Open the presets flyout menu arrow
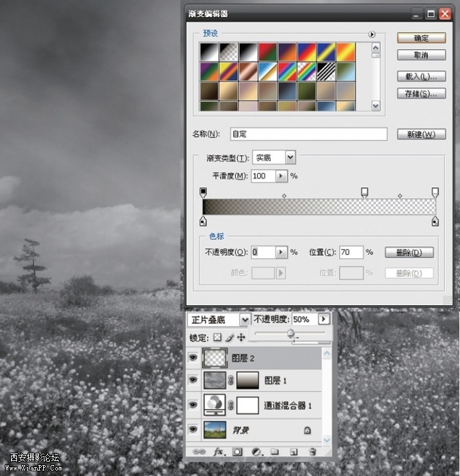Image resolution: width=460 pixels, height=476 pixels. pos(373,34)
